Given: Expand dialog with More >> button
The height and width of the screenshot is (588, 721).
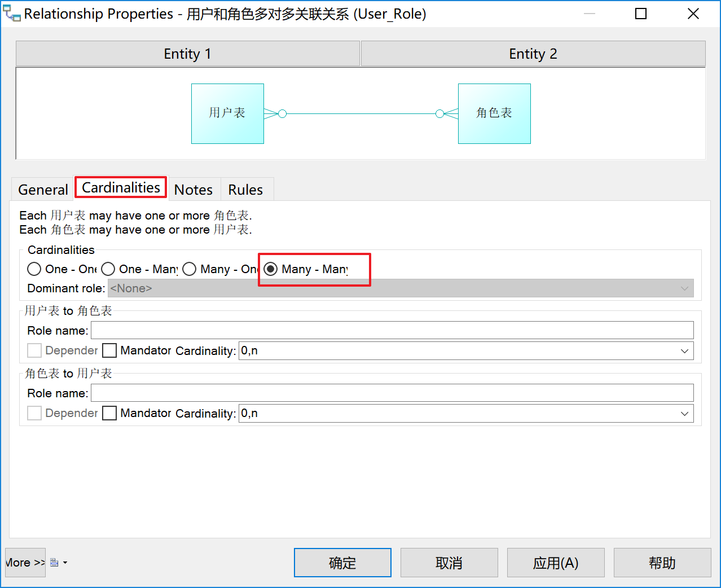Looking at the screenshot, I should pyautogui.click(x=25, y=563).
